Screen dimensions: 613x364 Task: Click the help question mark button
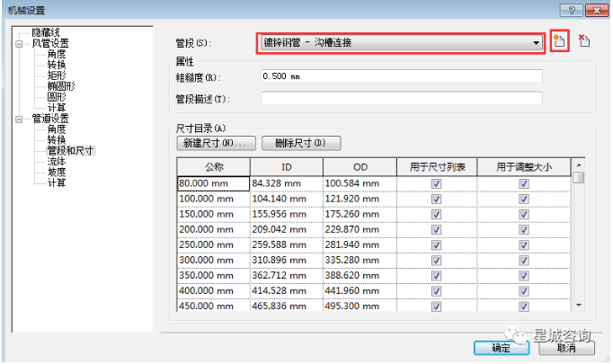click(x=572, y=10)
